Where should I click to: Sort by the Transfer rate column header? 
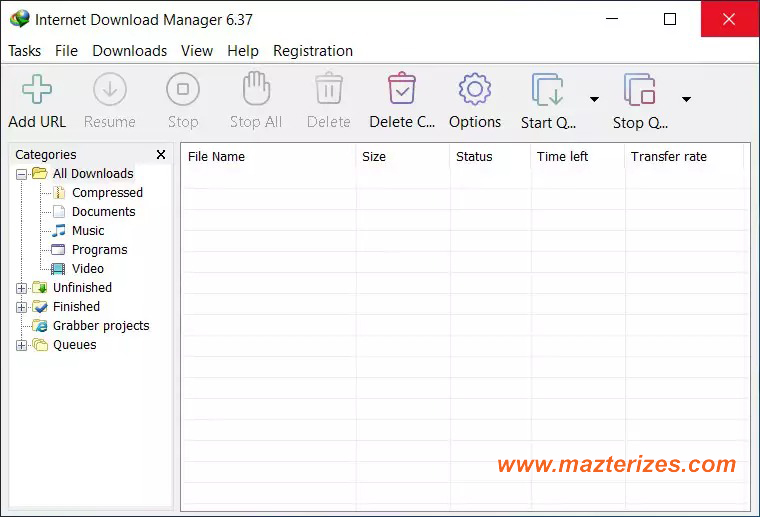[684, 157]
